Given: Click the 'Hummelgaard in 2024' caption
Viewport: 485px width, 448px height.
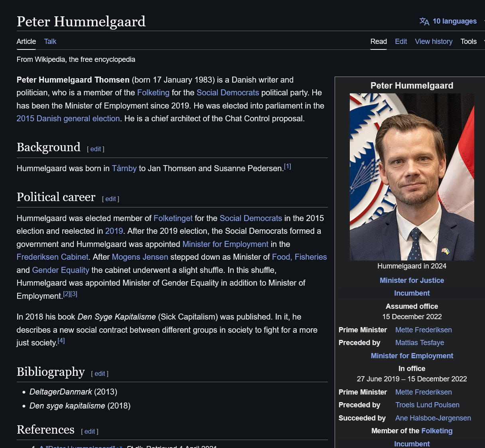Looking at the screenshot, I should [x=412, y=266].
